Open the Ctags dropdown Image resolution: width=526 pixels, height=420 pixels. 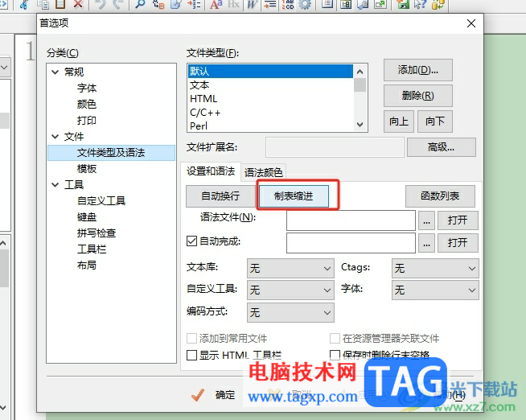pyautogui.click(x=435, y=268)
